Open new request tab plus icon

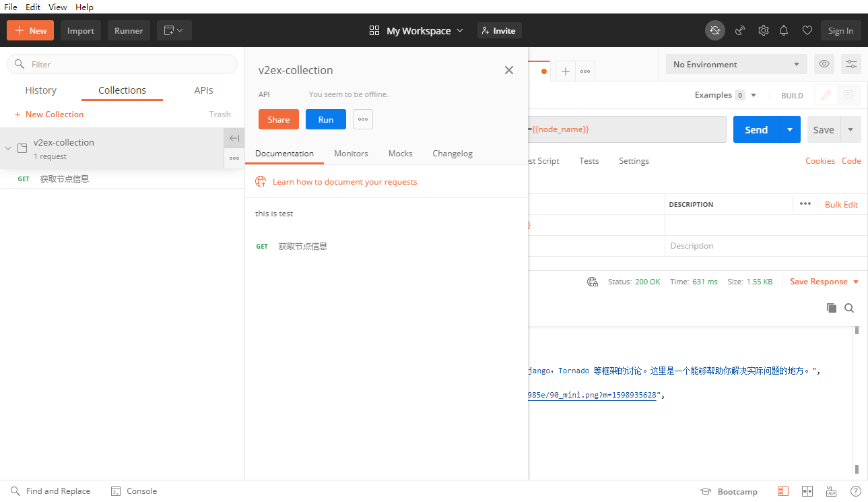(x=566, y=71)
